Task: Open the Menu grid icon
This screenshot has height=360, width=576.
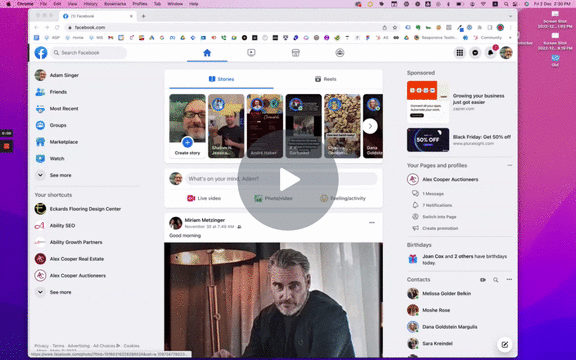Action: 460,53
